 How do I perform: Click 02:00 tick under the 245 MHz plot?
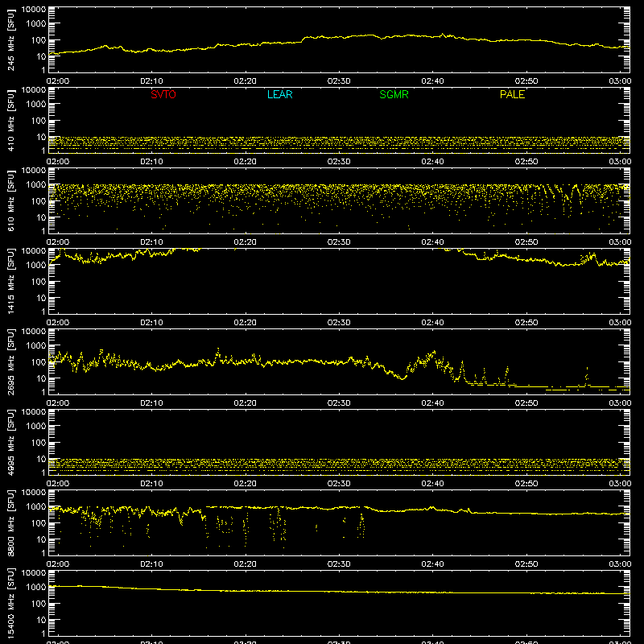pyautogui.click(x=58, y=81)
